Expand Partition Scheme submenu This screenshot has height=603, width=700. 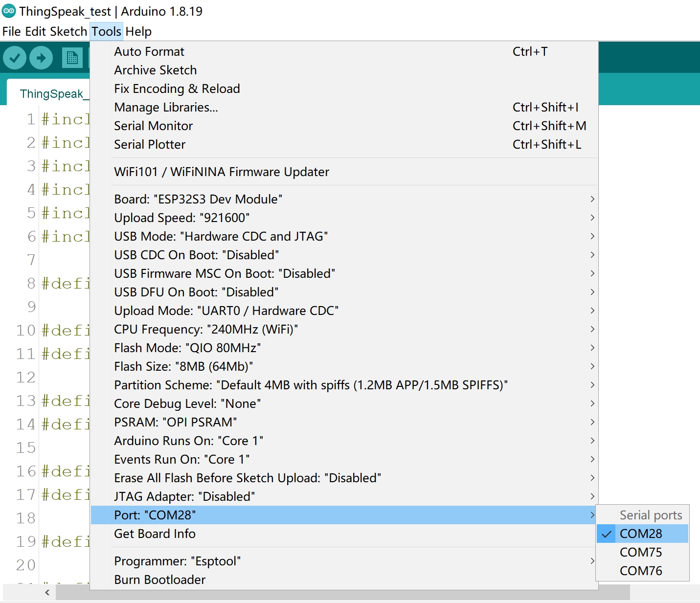(344, 385)
